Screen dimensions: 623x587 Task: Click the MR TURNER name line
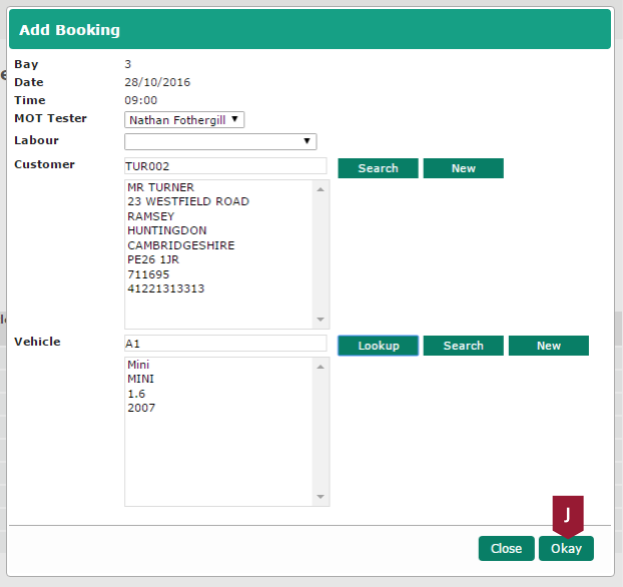(x=161, y=187)
